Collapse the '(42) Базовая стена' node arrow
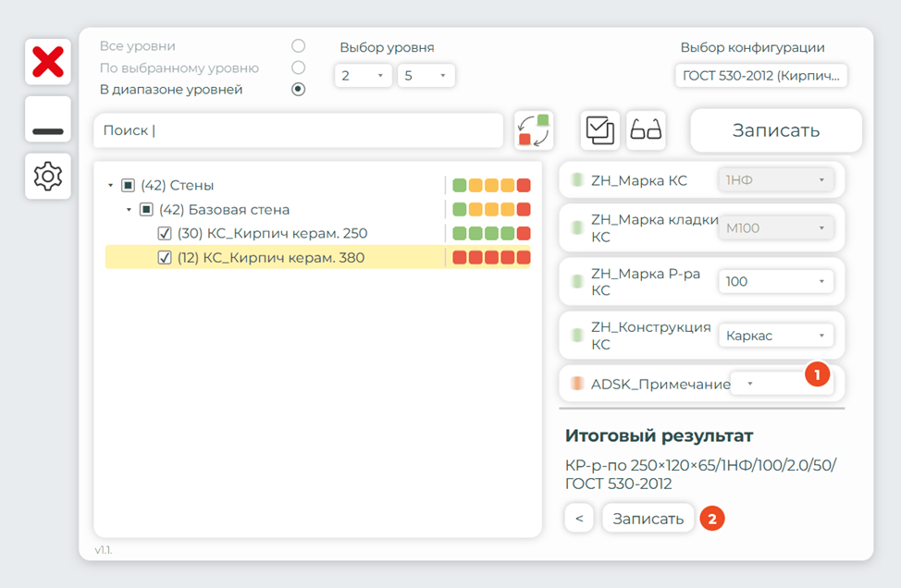This screenshot has width=901, height=588. 129,210
